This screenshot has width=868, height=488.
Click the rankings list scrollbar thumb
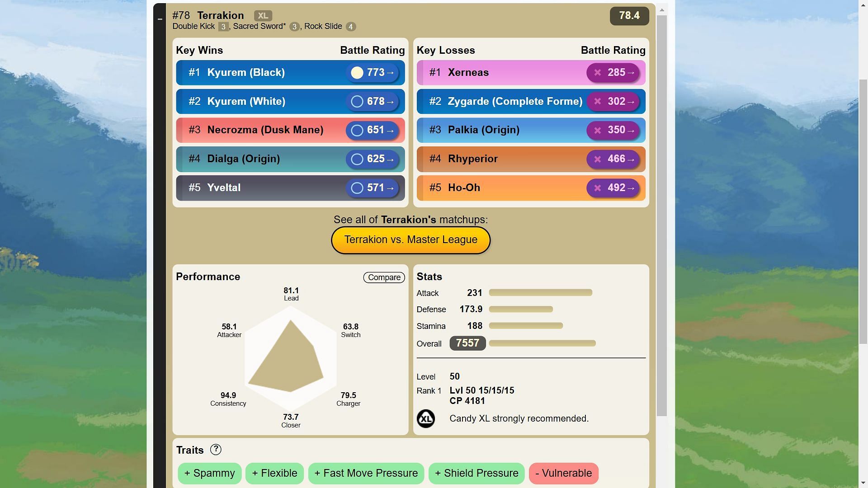pos(662,216)
